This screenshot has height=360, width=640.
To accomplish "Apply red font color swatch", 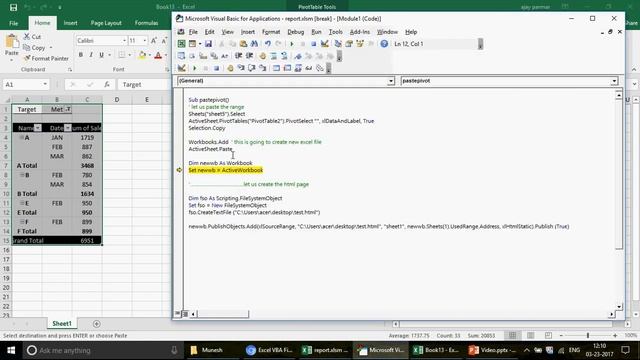I will point(158,55).
